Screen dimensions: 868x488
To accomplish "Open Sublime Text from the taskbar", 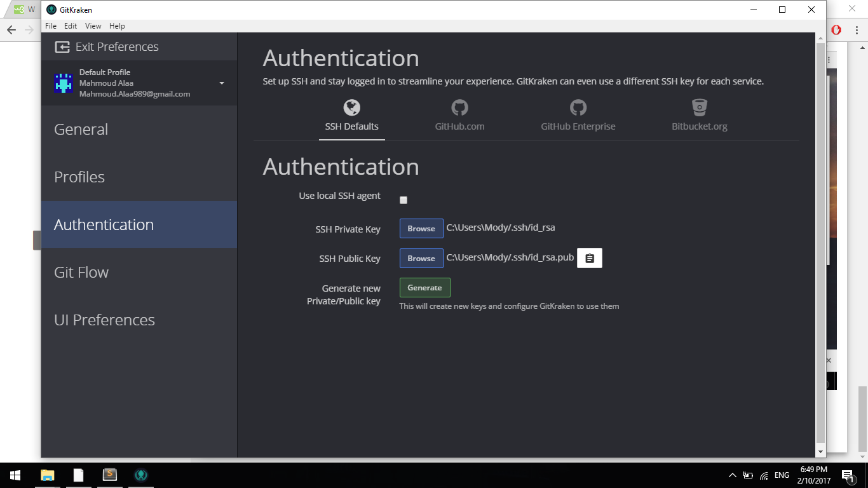I will [x=109, y=475].
